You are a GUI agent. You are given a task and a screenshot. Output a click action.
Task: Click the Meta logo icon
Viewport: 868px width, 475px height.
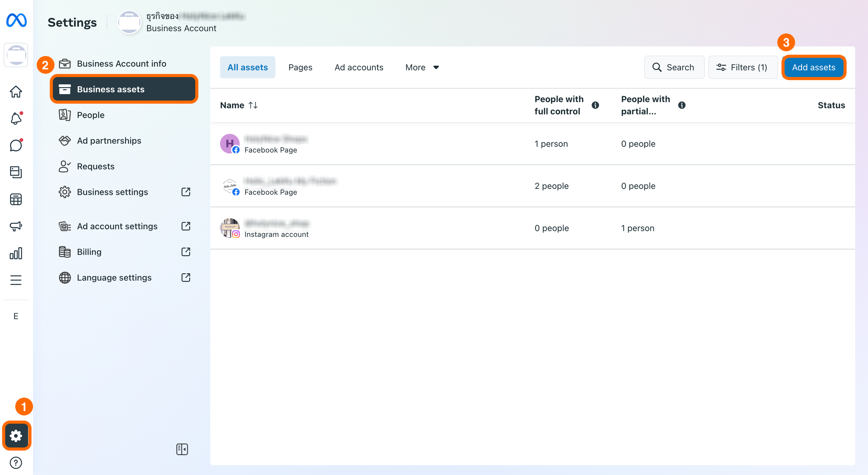16,20
